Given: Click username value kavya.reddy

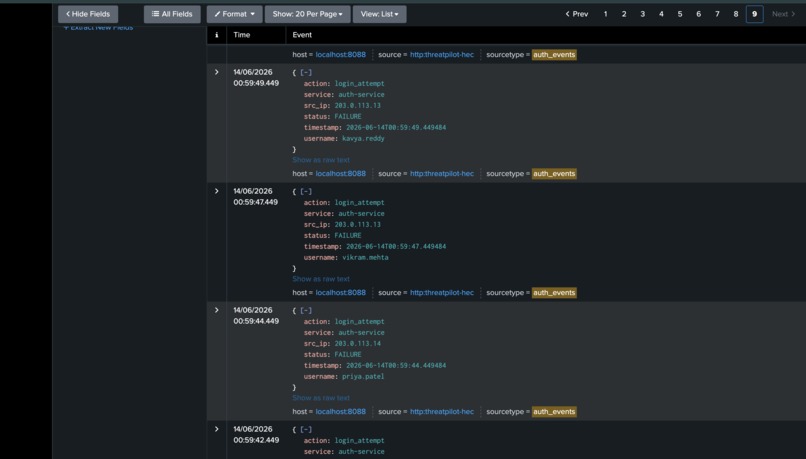Looking at the screenshot, I should pos(363,138).
